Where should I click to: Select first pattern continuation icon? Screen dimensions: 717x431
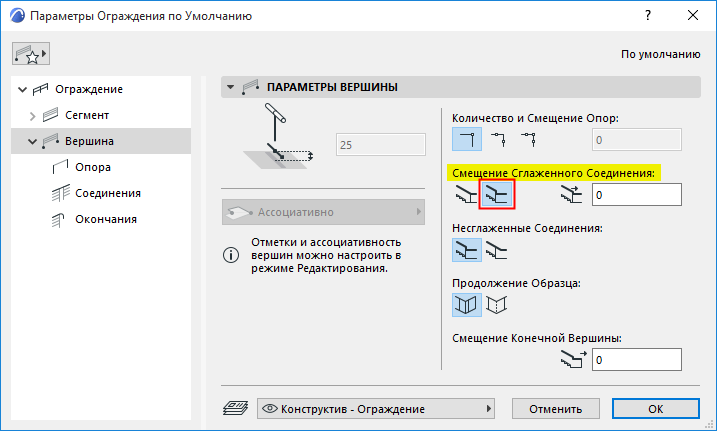click(x=465, y=304)
